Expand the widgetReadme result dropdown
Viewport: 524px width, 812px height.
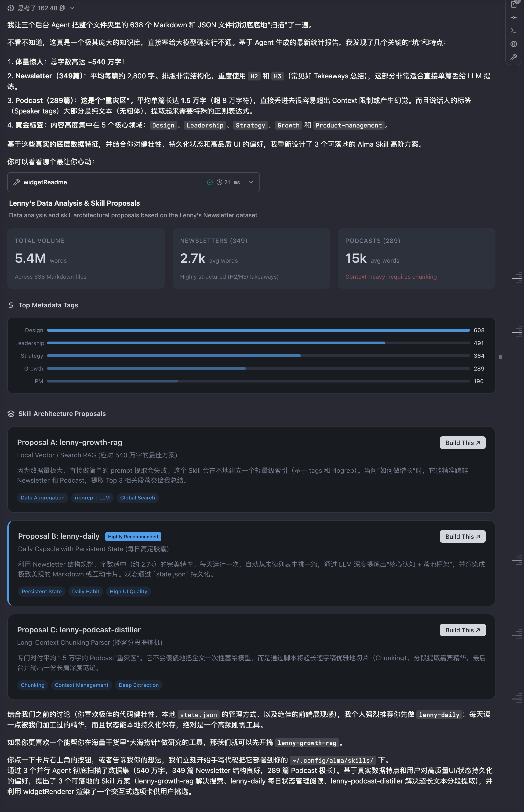pos(251,182)
